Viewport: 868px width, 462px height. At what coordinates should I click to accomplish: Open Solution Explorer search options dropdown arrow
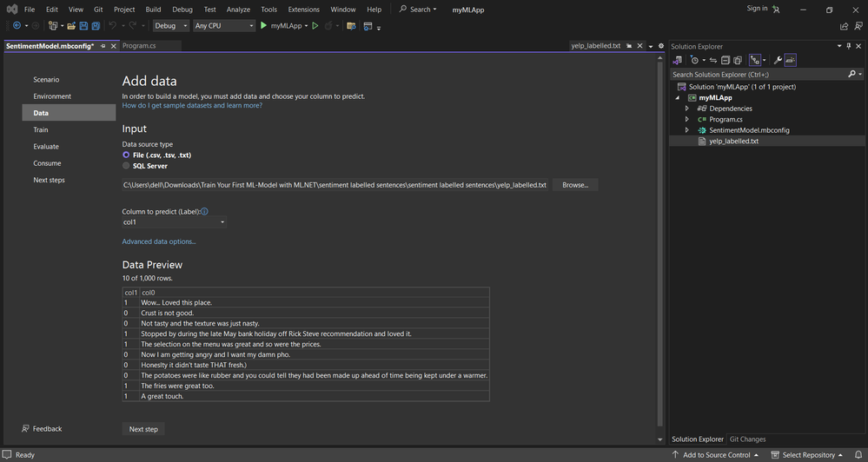860,74
